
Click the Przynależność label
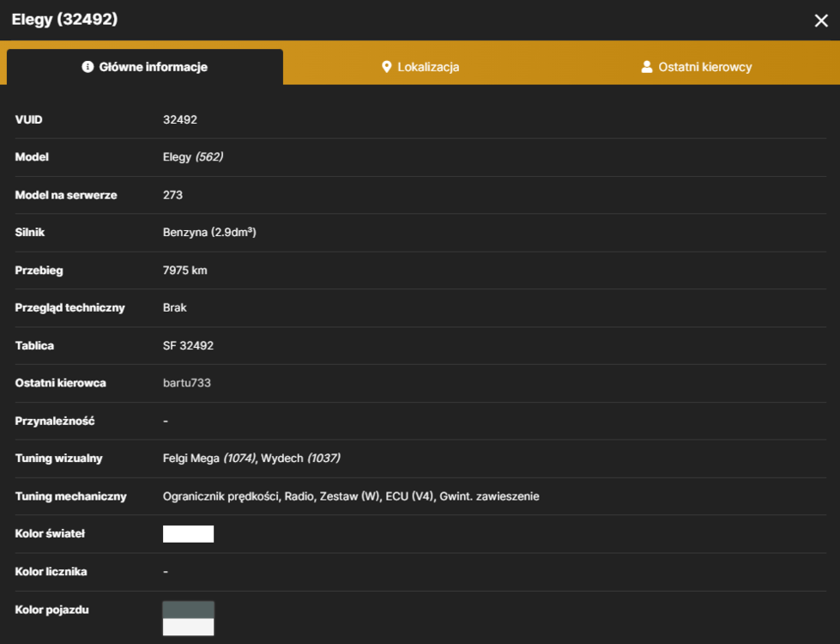click(55, 421)
